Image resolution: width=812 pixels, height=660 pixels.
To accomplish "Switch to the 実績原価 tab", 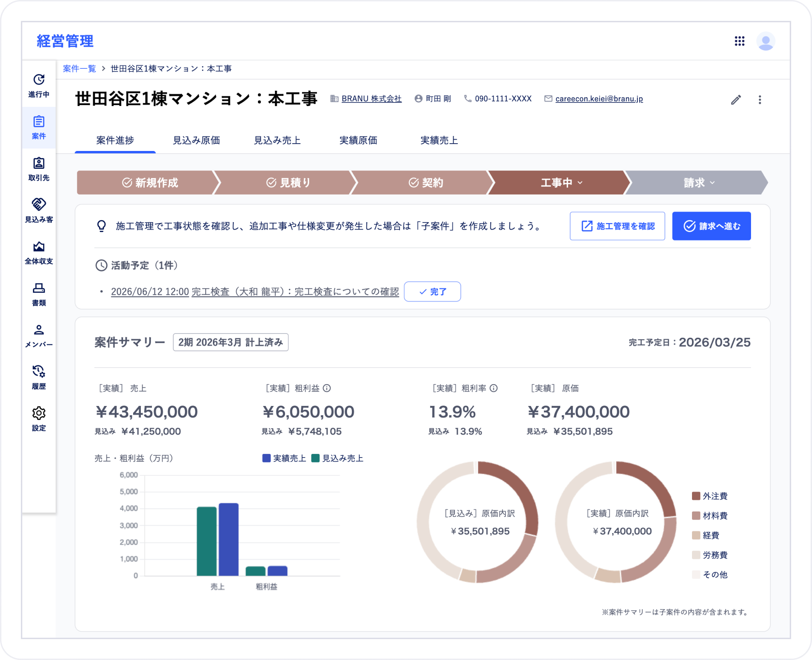I will pos(358,140).
